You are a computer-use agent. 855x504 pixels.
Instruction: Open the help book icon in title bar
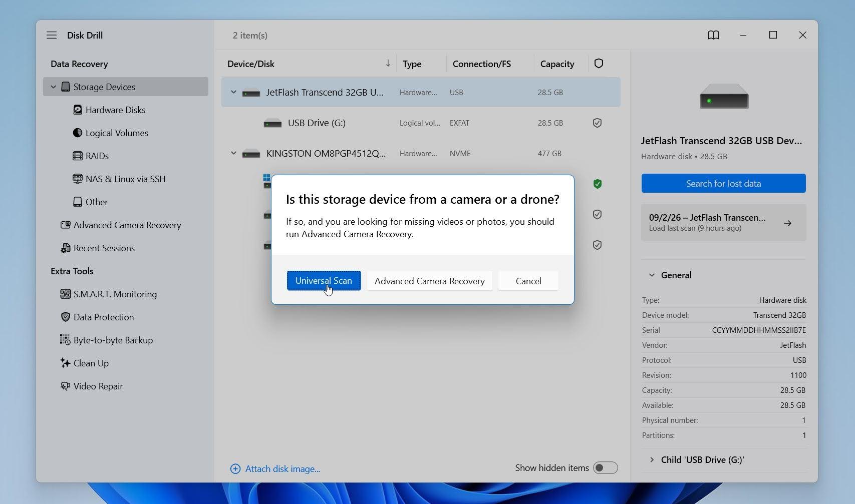click(713, 35)
